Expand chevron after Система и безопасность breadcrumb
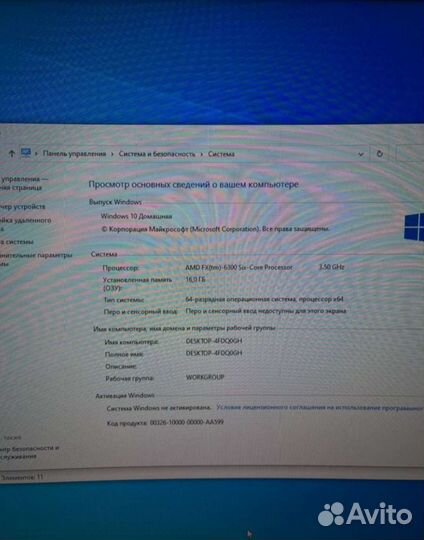The width and height of the screenshot is (424, 540). pos(202,154)
